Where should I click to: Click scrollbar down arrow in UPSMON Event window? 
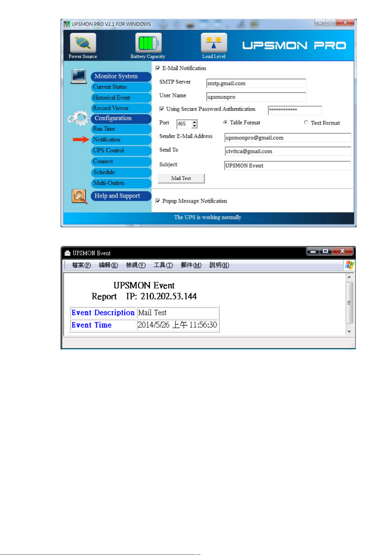tap(349, 332)
